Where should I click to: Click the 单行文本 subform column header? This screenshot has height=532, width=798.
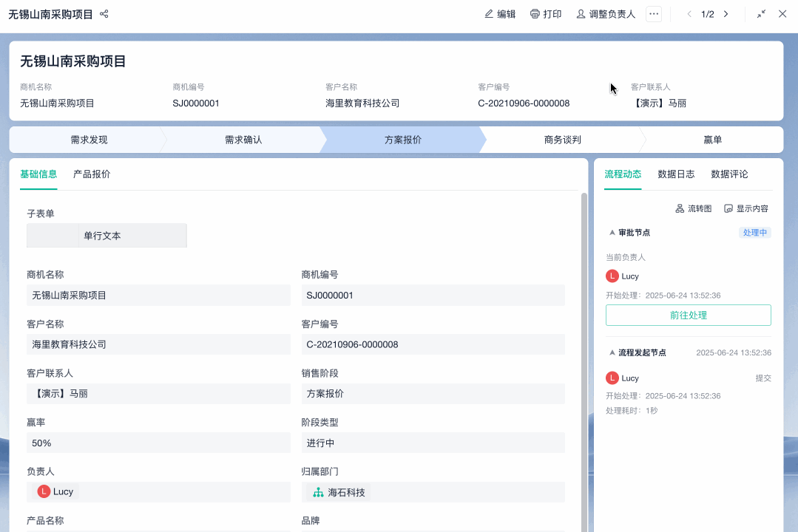[x=133, y=236]
